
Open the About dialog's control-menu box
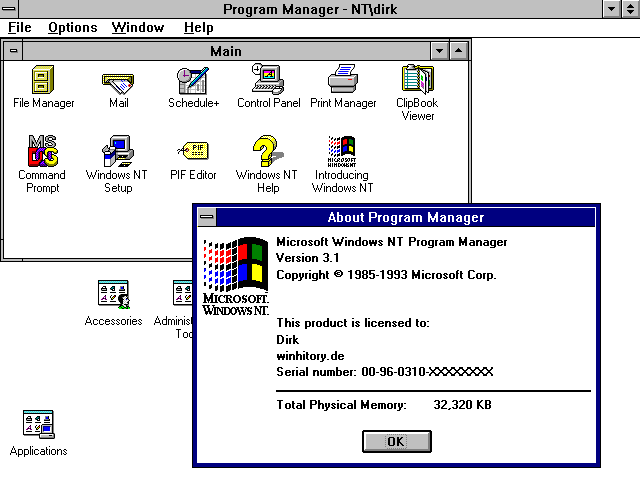[x=207, y=217]
